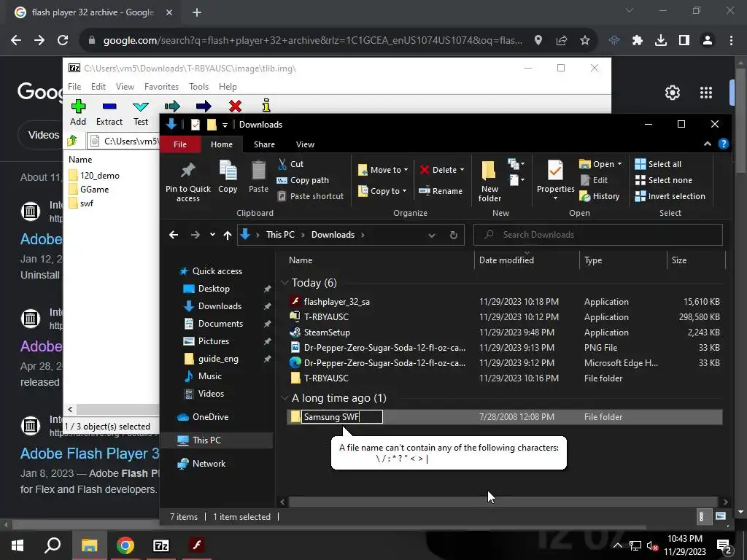Click Explorer Help question mark icon
Image resolution: width=747 pixels, height=560 pixels.
723,144
